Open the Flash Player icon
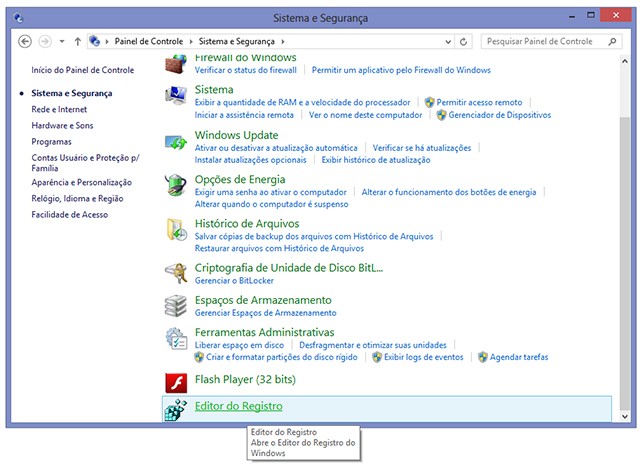The image size is (640, 468). (x=176, y=381)
